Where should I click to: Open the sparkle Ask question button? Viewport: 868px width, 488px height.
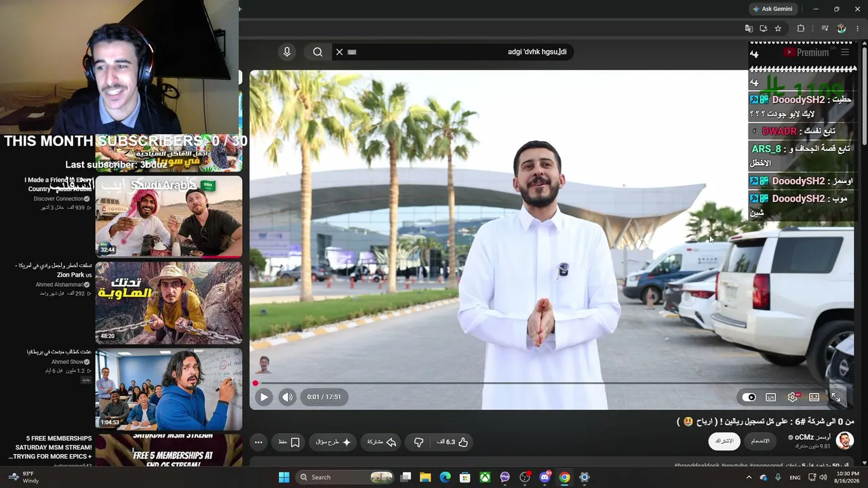(x=333, y=442)
